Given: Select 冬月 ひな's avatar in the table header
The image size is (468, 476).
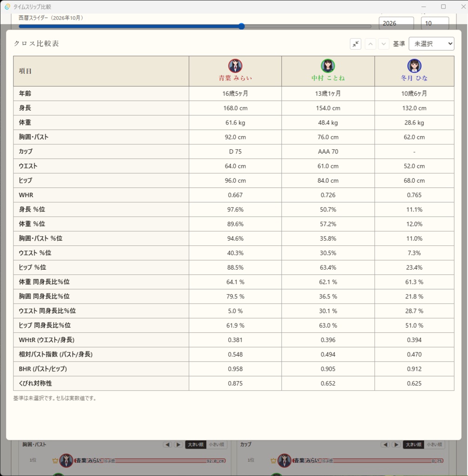Looking at the screenshot, I should 414,66.
